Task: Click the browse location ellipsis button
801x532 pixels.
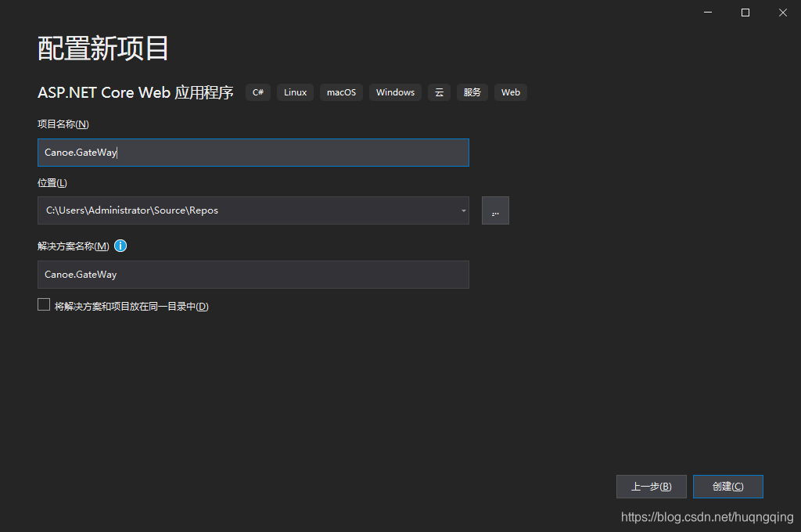Action: (495, 210)
